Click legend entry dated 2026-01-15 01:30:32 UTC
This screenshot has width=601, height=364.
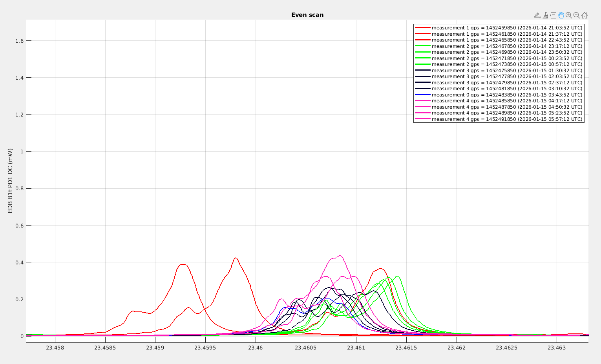[x=507, y=71]
